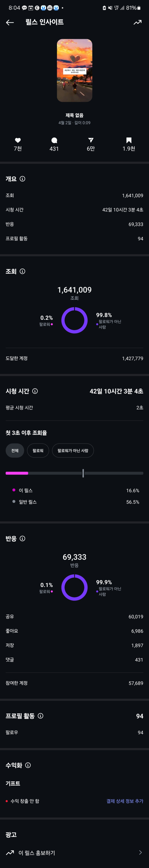The image size is (149, 868).
Task: Open info icon next to 조회
Action: click(23, 271)
